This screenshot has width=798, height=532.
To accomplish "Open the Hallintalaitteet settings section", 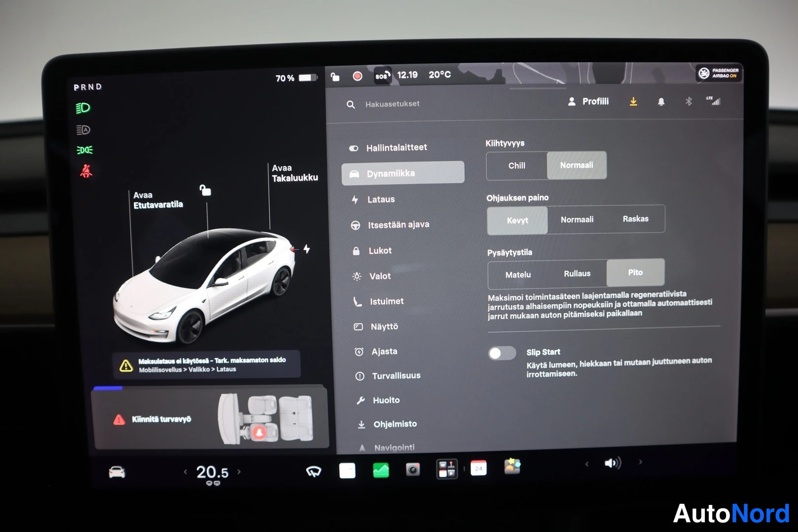I will click(x=388, y=148).
